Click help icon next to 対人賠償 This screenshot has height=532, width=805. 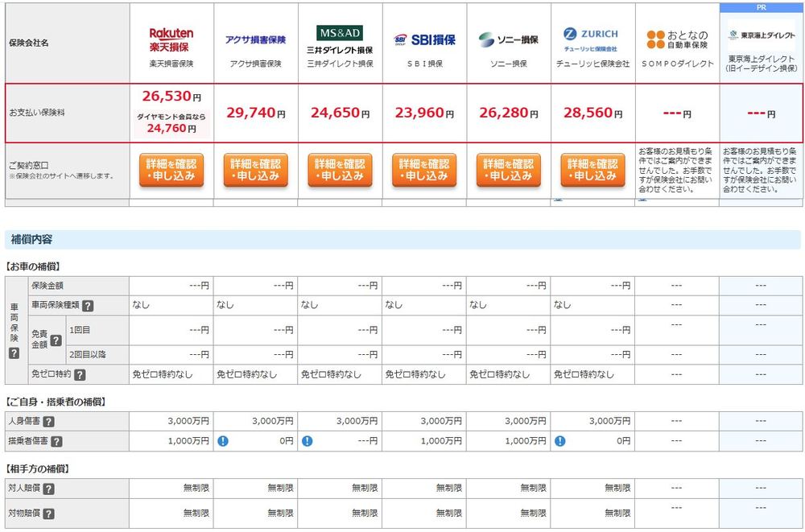coord(49,489)
